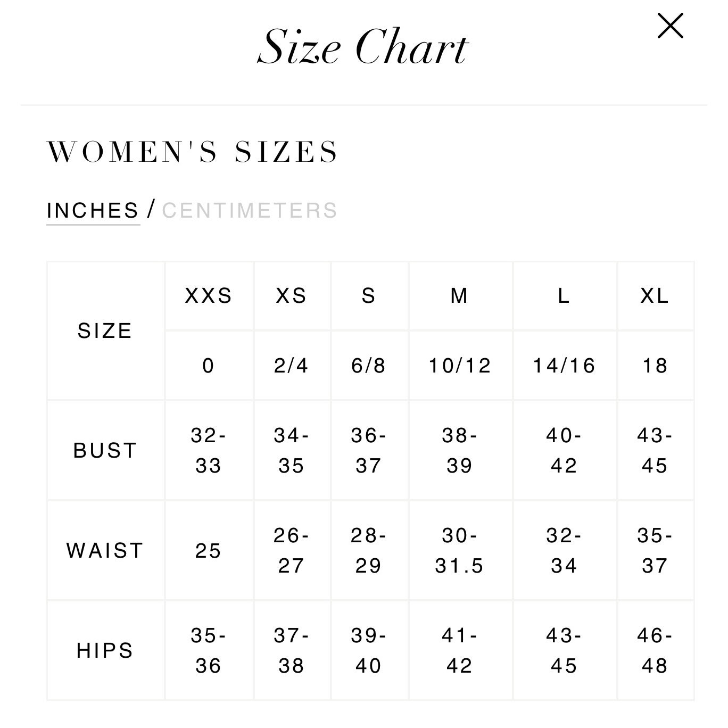The width and height of the screenshot is (728, 728).
Task: Switch measurements to Centimeters
Action: (x=250, y=211)
